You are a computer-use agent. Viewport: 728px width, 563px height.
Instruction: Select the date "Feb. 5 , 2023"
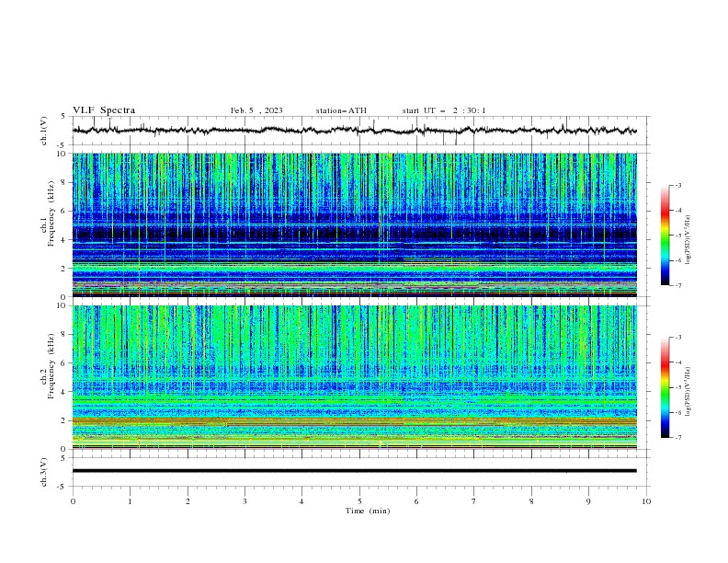(x=256, y=110)
